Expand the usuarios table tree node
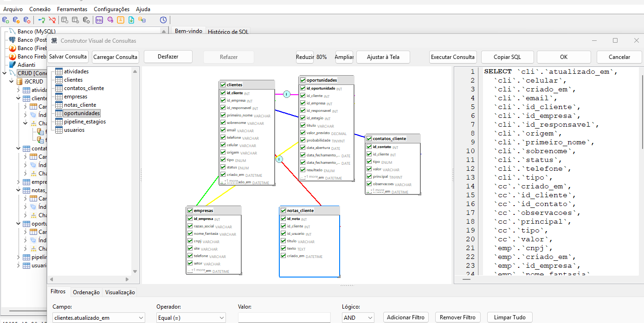 (19, 265)
